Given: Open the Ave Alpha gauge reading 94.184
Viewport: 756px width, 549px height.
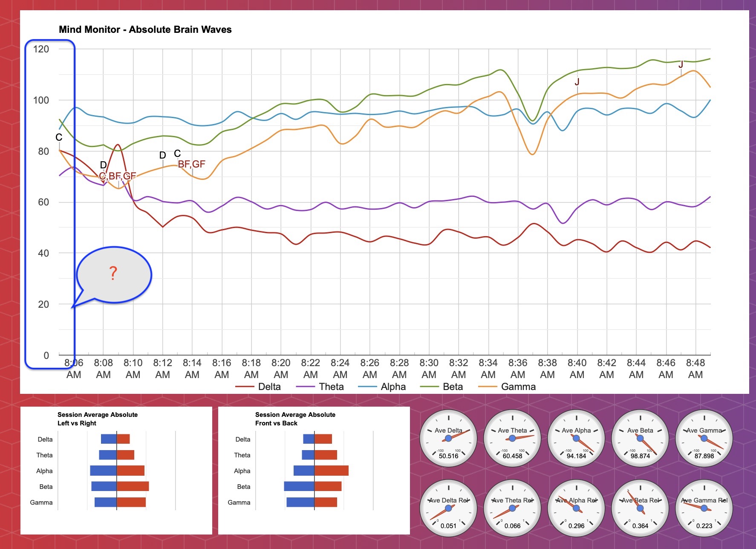Looking at the screenshot, I should tap(576, 439).
